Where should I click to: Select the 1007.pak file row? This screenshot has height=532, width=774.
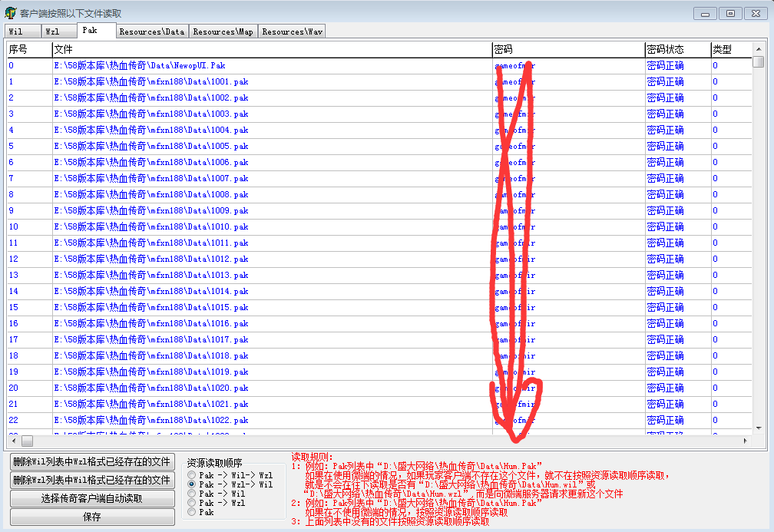coord(379,178)
